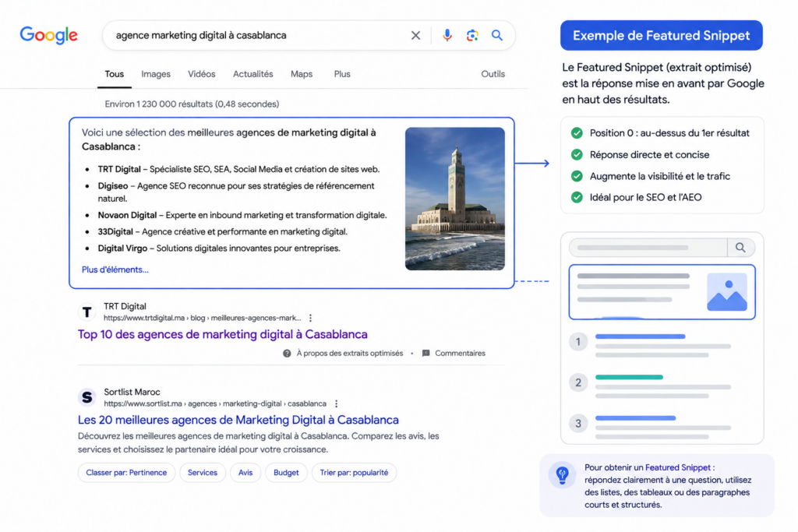Switch to the Images tab
The width and height of the screenshot is (798, 532).
pos(156,74)
